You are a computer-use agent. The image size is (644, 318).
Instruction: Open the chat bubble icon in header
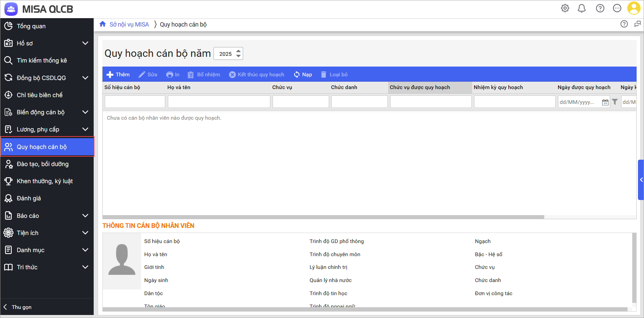click(617, 8)
